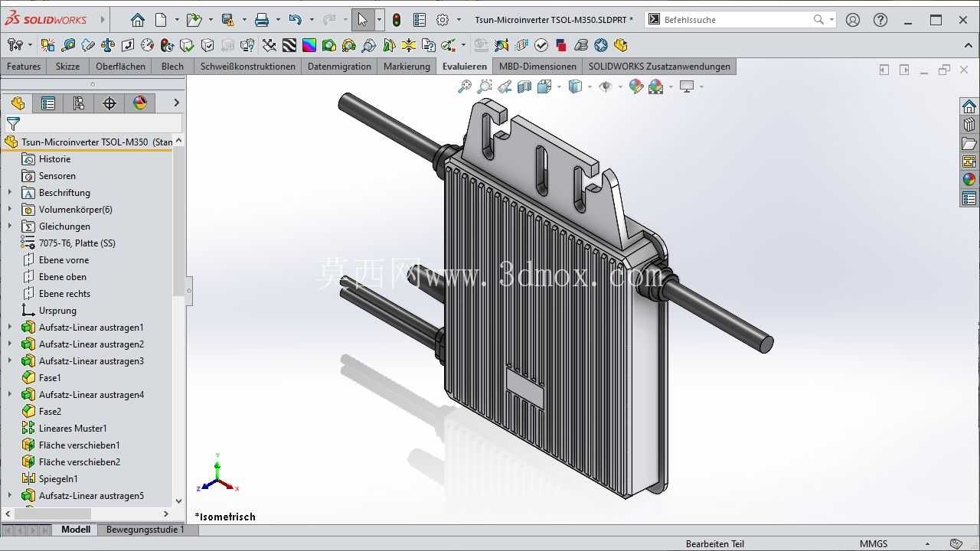Image resolution: width=980 pixels, height=551 pixels.
Task: Open DimXpertManager crosshair tab
Action: [109, 103]
